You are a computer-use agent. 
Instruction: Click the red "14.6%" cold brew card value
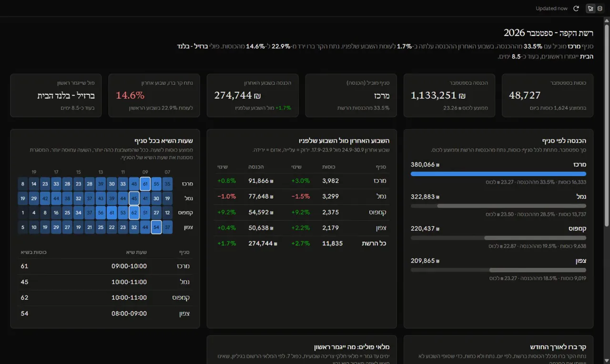[x=130, y=95]
